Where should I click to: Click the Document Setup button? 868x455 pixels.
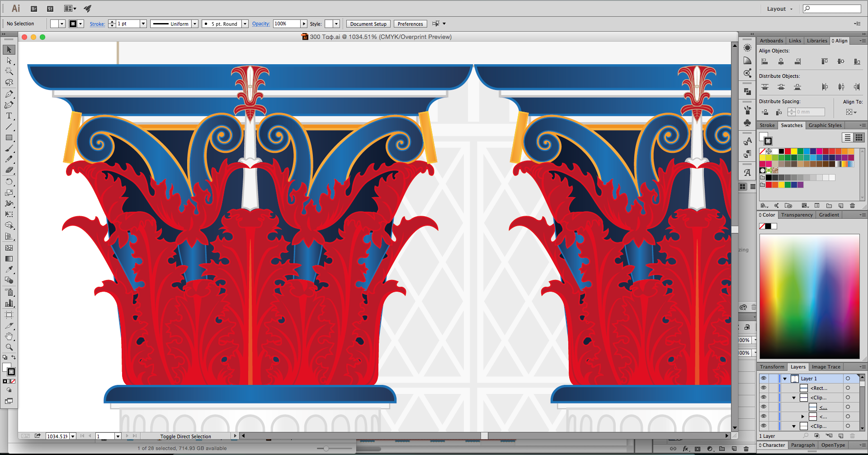click(x=368, y=24)
